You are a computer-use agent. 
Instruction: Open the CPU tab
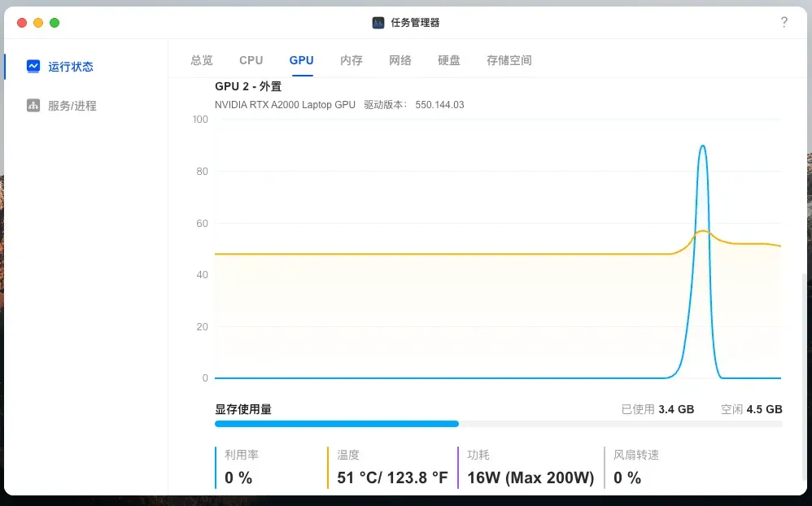pyautogui.click(x=251, y=60)
